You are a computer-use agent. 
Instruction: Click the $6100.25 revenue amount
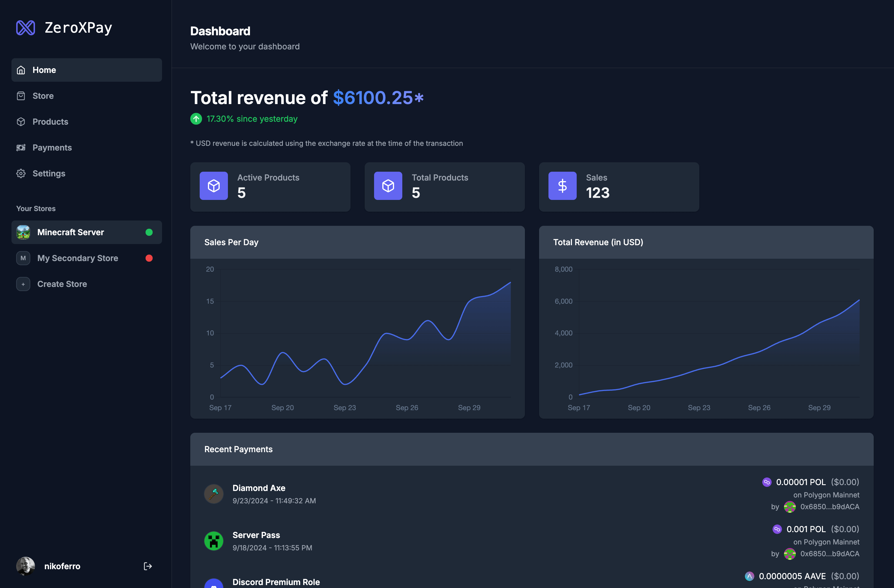coord(378,98)
